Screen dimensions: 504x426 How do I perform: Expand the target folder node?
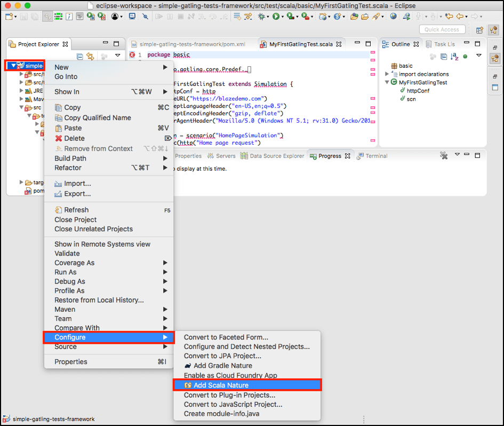[21, 183]
